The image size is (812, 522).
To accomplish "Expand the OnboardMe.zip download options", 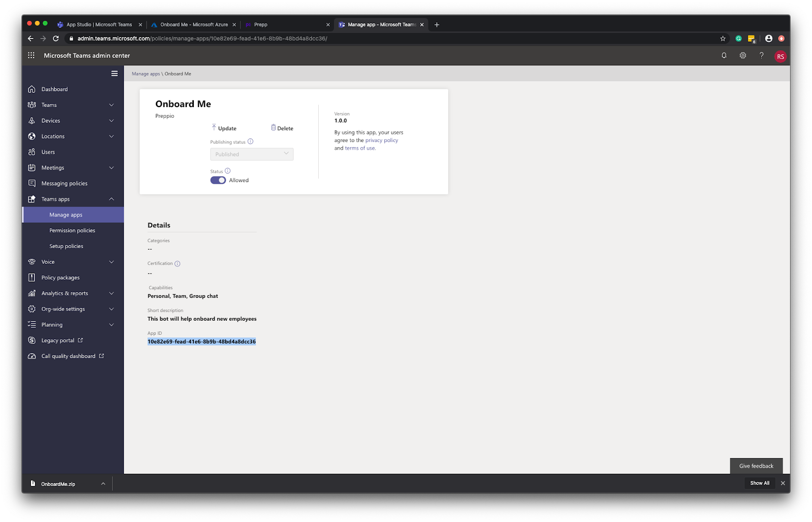I will coord(103,483).
